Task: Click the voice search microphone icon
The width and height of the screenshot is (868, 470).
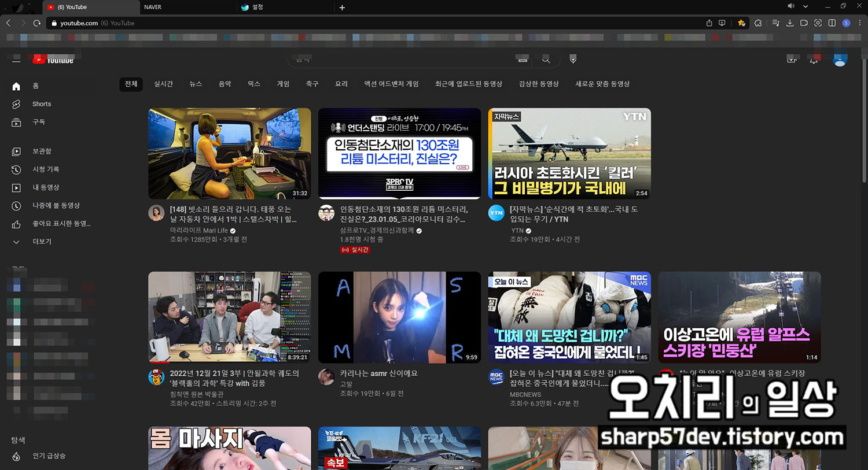Action: [x=573, y=59]
